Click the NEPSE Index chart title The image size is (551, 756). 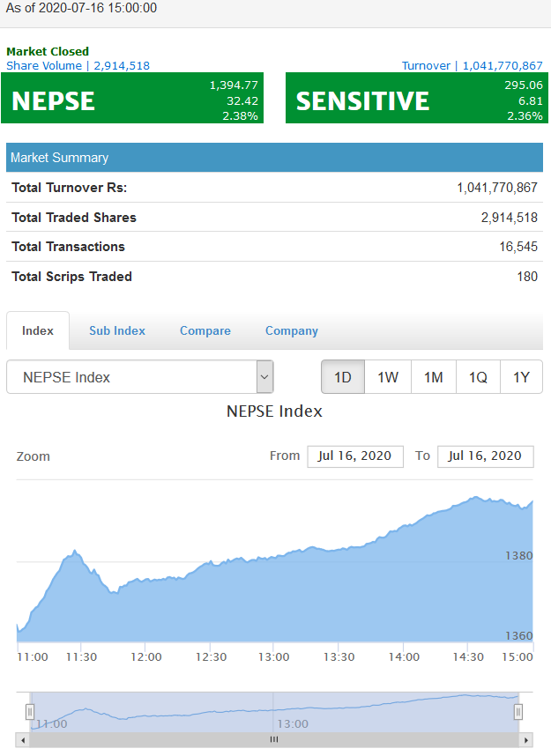[274, 411]
